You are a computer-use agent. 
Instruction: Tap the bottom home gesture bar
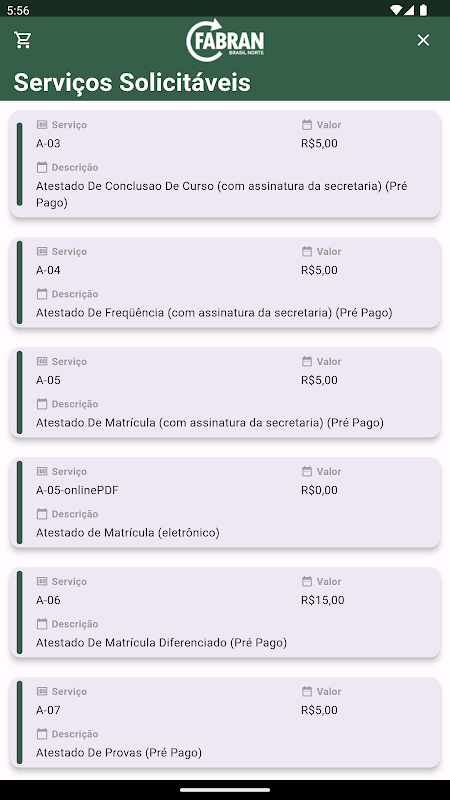225,790
